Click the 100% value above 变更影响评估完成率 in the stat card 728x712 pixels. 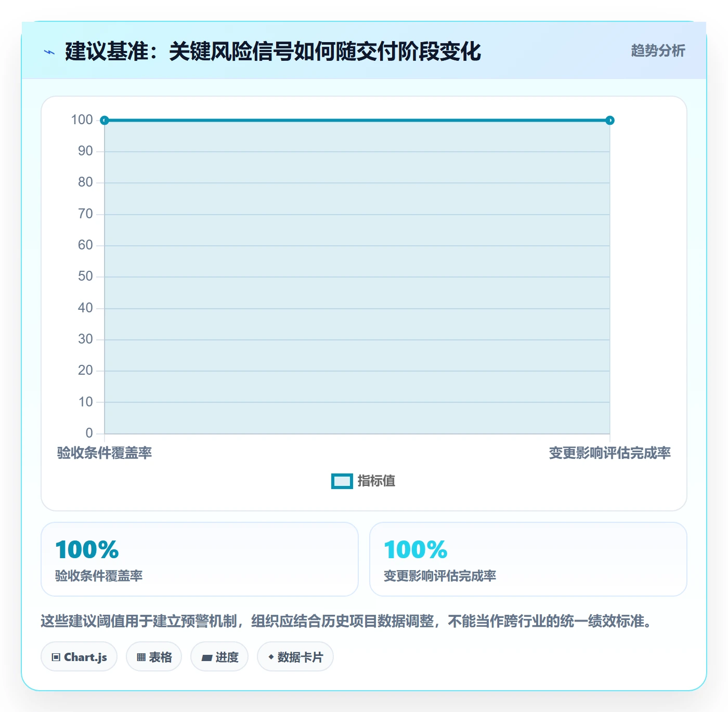[x=415, y=549]
